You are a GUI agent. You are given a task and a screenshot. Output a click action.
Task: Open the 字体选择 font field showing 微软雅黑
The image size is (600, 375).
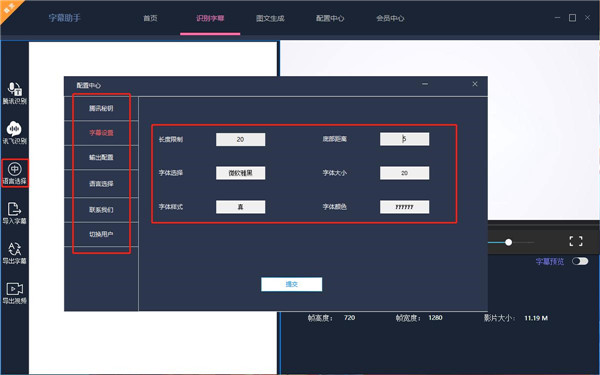[x=240, y=173]
